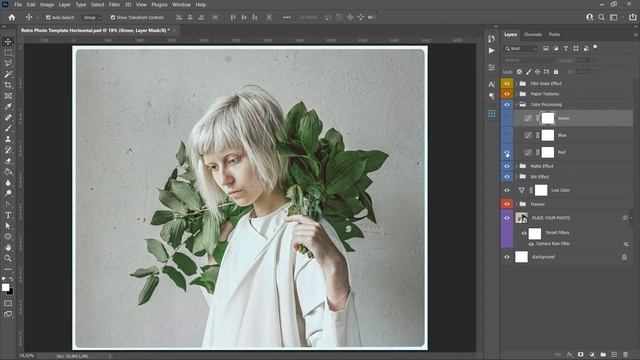Hide the Background layer
Screen dimensions: 640x360
point(507,257)
